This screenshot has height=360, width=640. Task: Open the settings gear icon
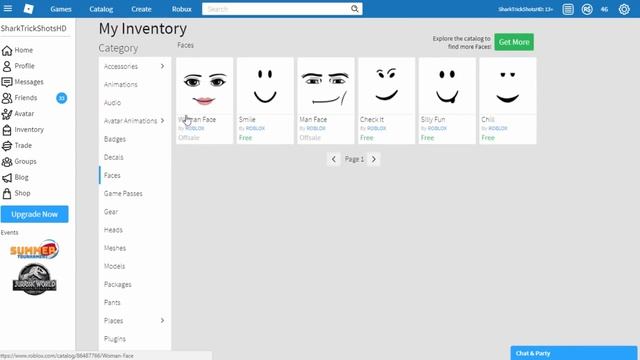(624, 9)
